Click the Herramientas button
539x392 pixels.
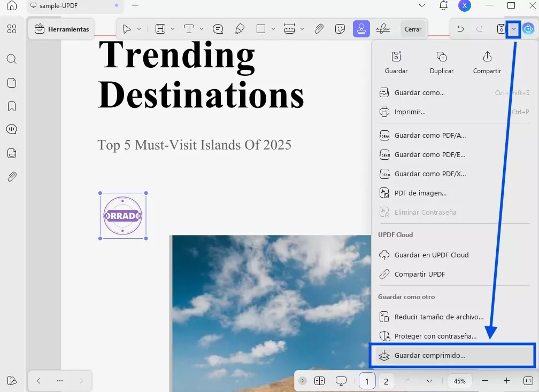[x=61, y=29]
